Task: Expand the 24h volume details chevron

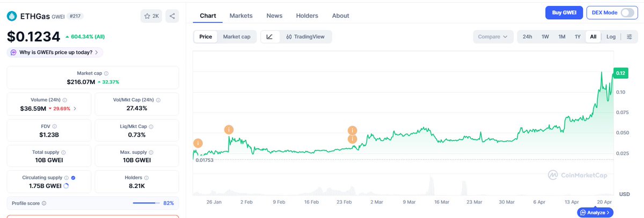Action: click(x=75, y=109)
